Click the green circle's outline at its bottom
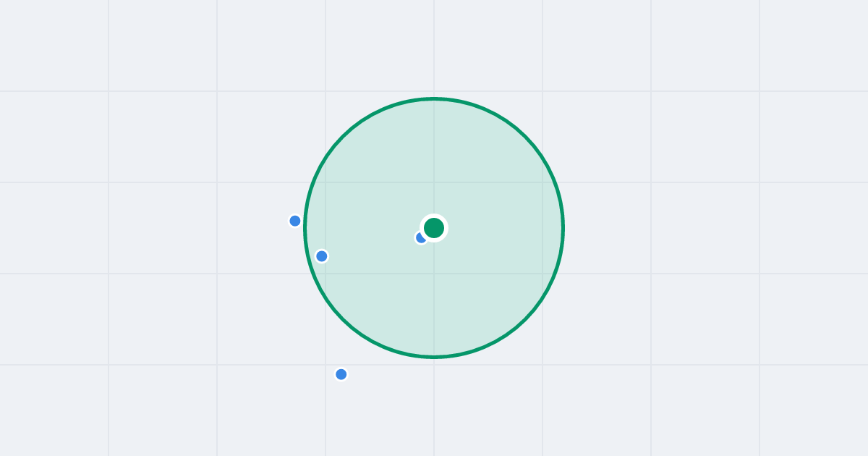Viewport: 868px width, 456px height. tap(434, 357)
